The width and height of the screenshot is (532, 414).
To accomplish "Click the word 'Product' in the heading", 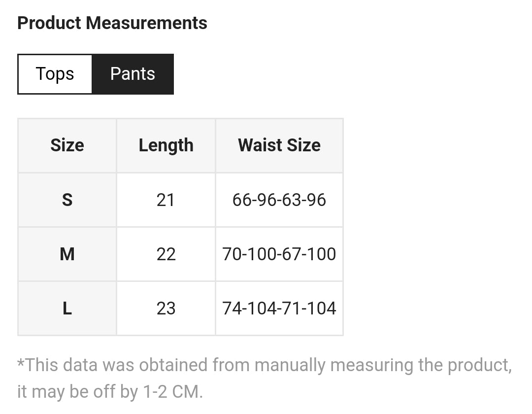I will click(x=49, y=23).
